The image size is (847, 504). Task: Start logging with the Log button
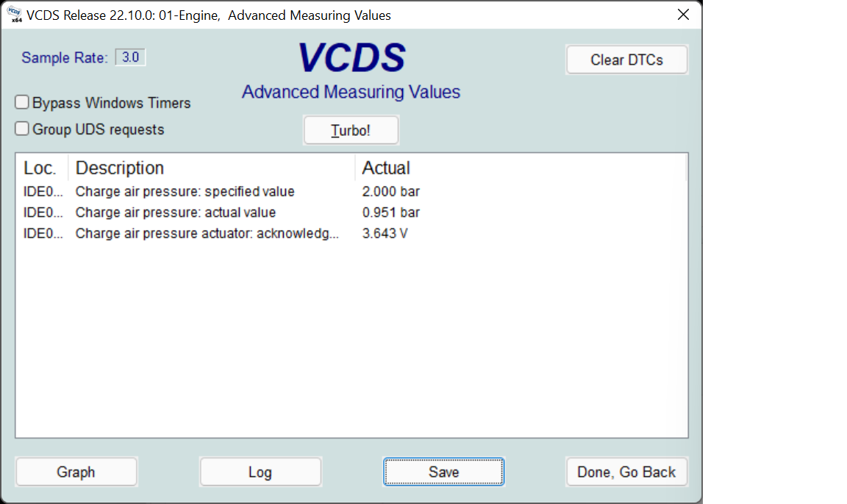260,472
